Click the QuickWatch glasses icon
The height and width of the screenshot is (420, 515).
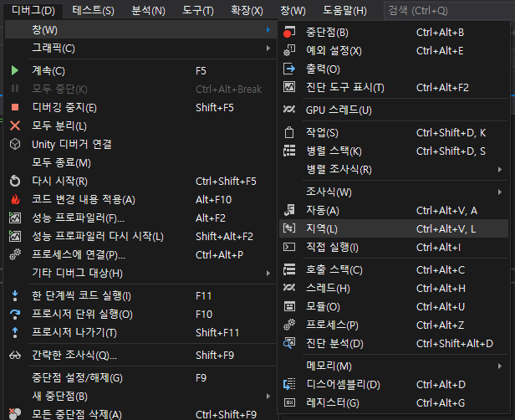click(15, 356)
